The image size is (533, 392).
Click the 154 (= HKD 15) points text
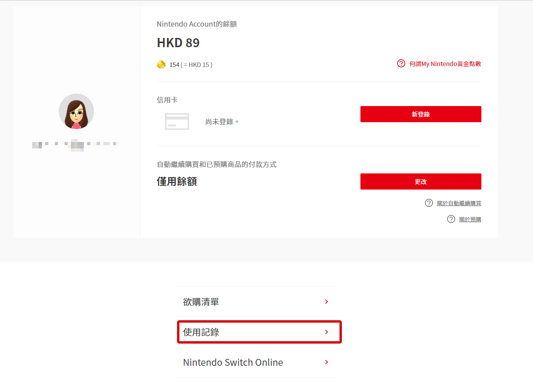point(191,65)
